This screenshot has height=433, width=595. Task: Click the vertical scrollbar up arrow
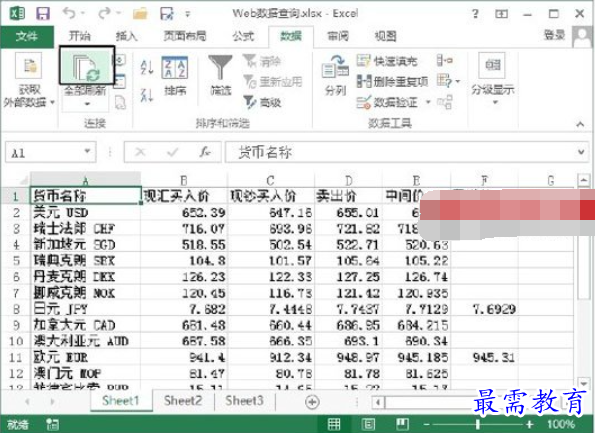point(583,180)
